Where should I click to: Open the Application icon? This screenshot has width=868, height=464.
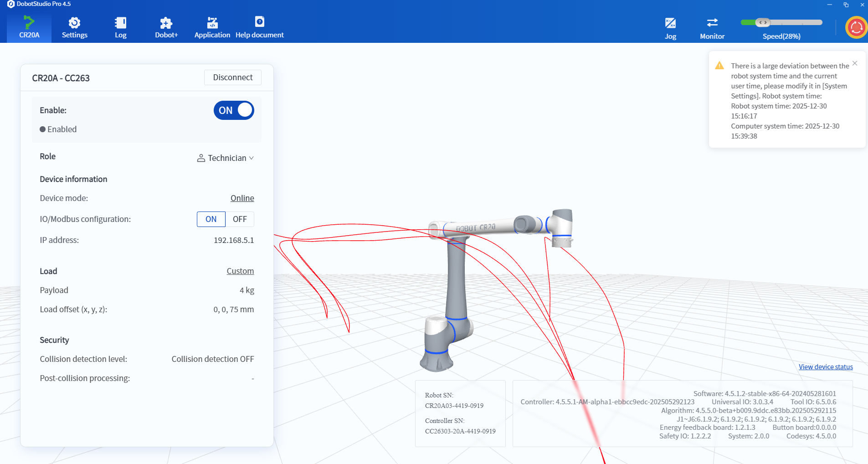click(212, 22)
